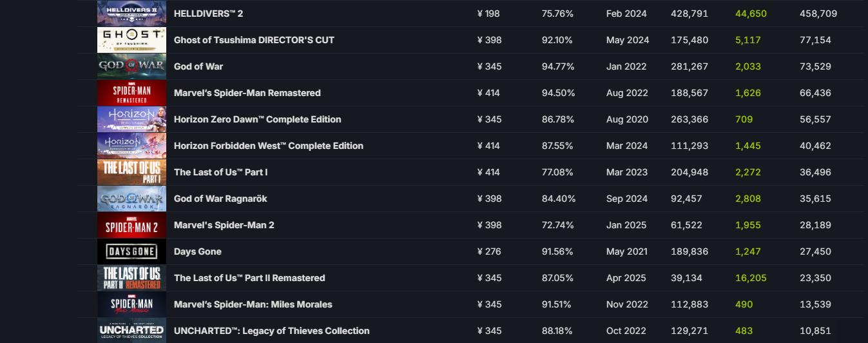Click the UNCHARTED Legacy of Thieves thumbnail
The width and height of the screenshot is (868, 343).
coord(131,330)
